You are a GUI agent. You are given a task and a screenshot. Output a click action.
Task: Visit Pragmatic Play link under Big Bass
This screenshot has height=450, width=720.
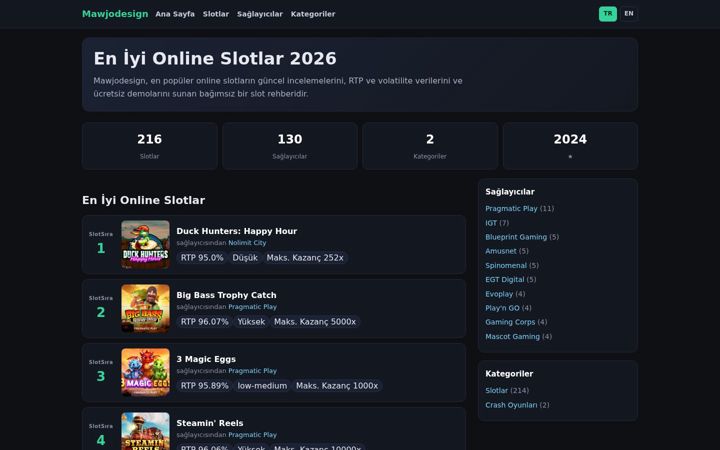coord(253,307)
